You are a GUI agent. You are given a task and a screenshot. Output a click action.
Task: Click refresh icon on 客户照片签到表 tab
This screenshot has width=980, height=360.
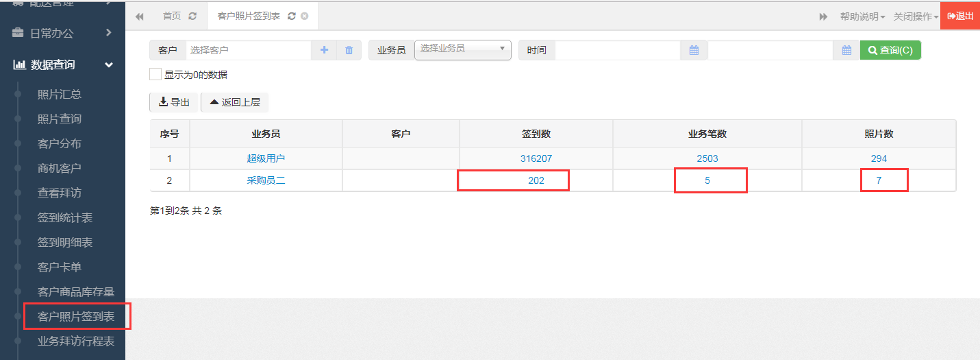pos(292,16)
